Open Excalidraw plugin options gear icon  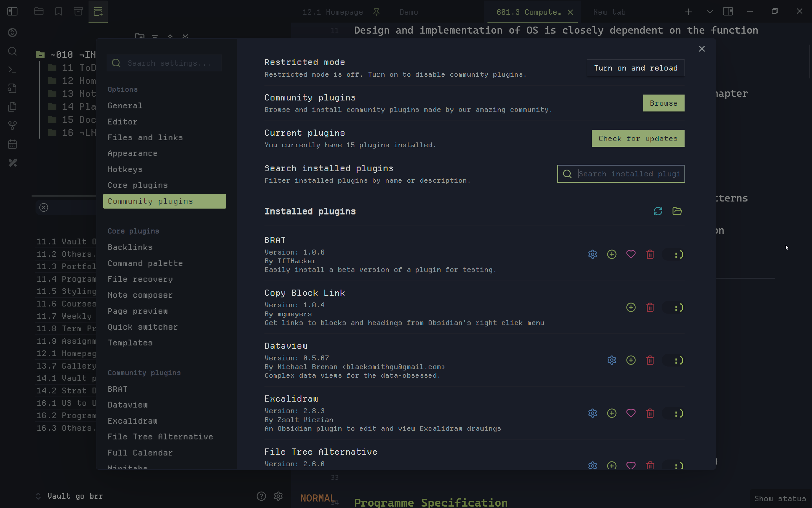[593, 413]
